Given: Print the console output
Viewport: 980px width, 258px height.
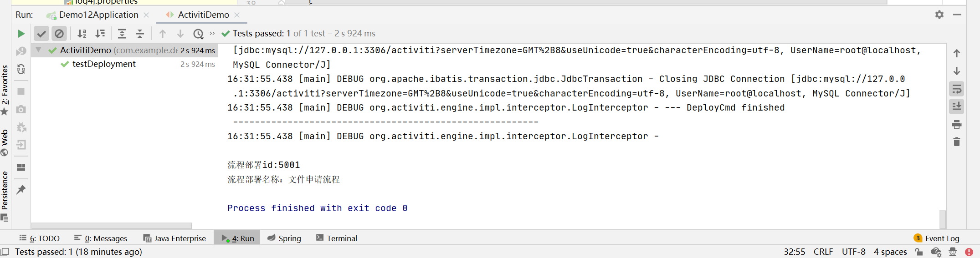Looking at the screenshot, I should [x=957, y=125].
